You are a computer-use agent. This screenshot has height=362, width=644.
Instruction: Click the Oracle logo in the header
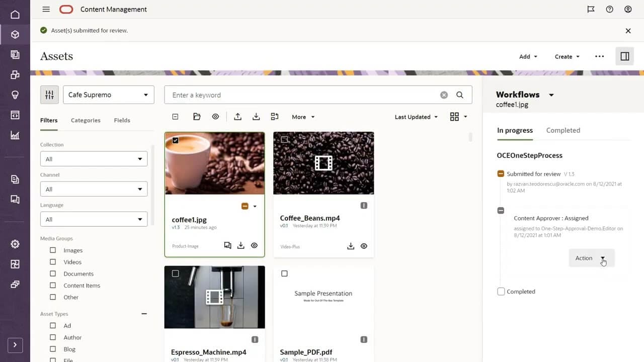[66, 9]
